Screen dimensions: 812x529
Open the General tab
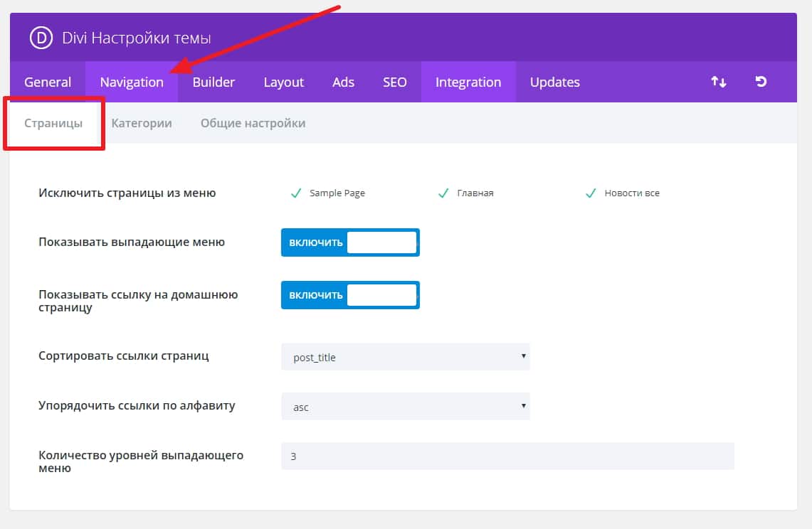pos(48,82)
